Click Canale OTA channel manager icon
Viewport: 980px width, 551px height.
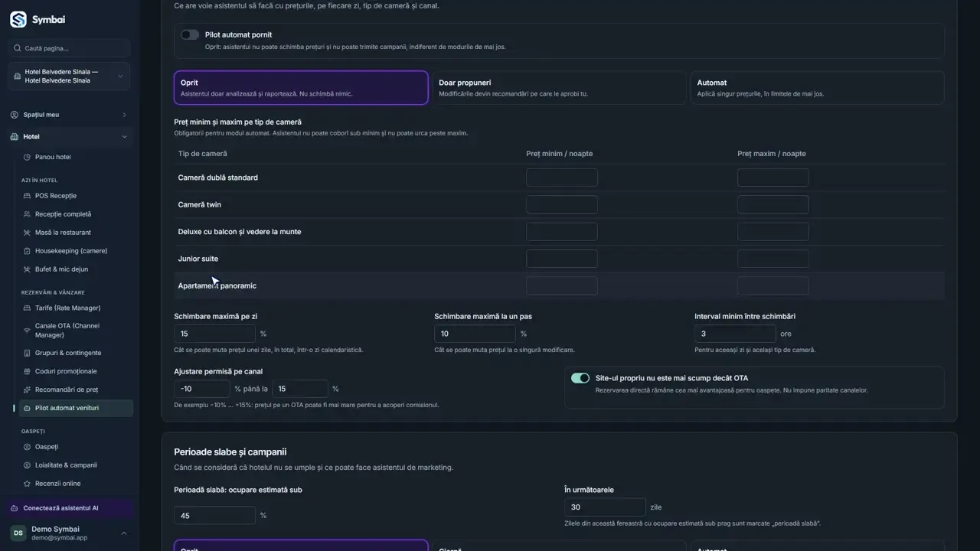pos(28,331)
